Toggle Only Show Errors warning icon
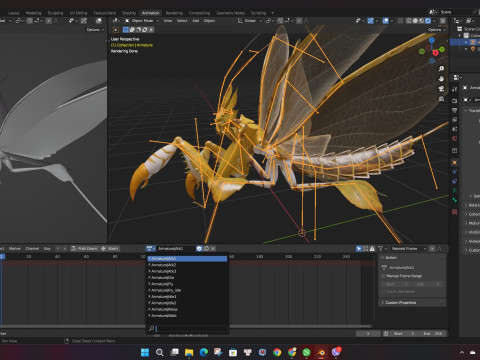This screenshot has width=480, height=360. (x=372, y=249)
